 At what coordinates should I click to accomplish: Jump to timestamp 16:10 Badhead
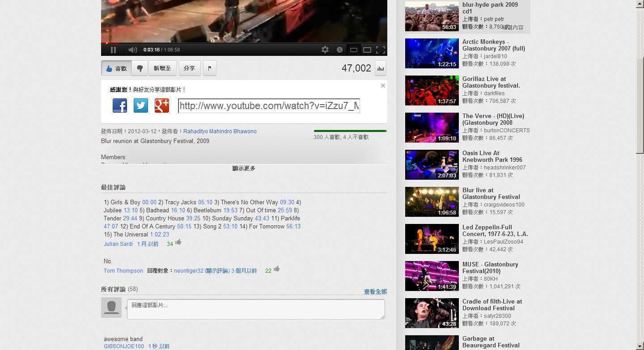[x=178, y=211]
